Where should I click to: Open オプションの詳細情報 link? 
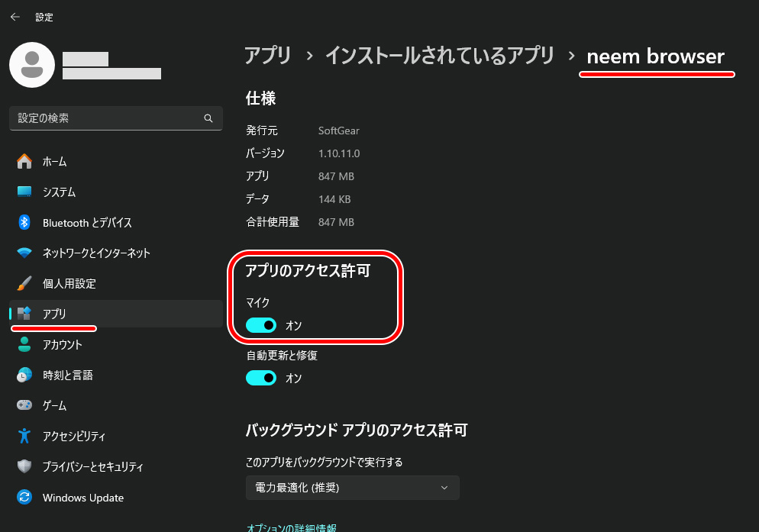(x=291, y=527)
